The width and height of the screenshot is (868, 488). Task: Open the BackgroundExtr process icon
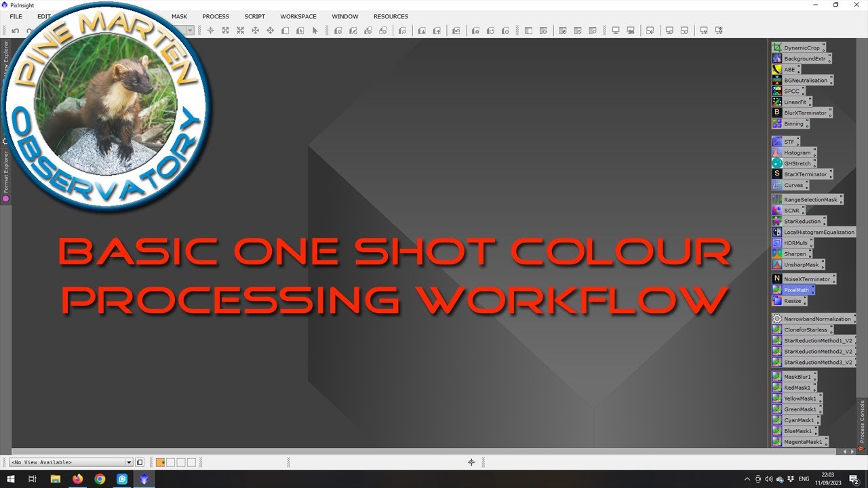pyautogui.click(x=801, y=59)
